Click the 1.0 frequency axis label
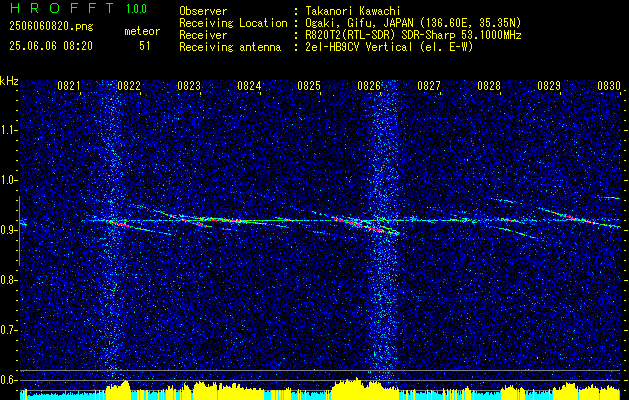The image size is (629, 400). tap(9, 180)
